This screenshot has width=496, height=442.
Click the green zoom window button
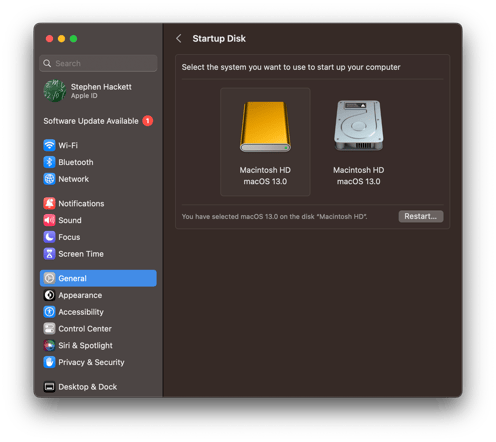click(x=73, y=39)
